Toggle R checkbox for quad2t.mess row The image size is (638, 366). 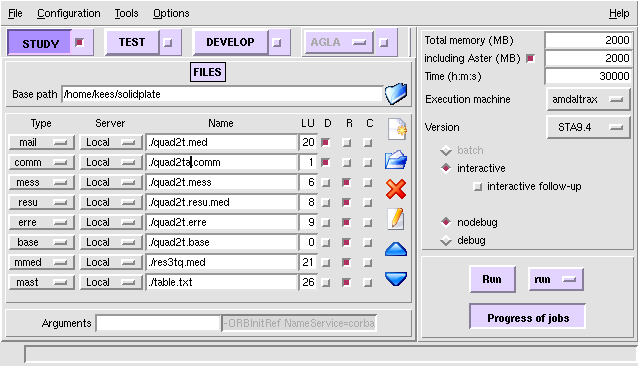click(x=346, y=182)
